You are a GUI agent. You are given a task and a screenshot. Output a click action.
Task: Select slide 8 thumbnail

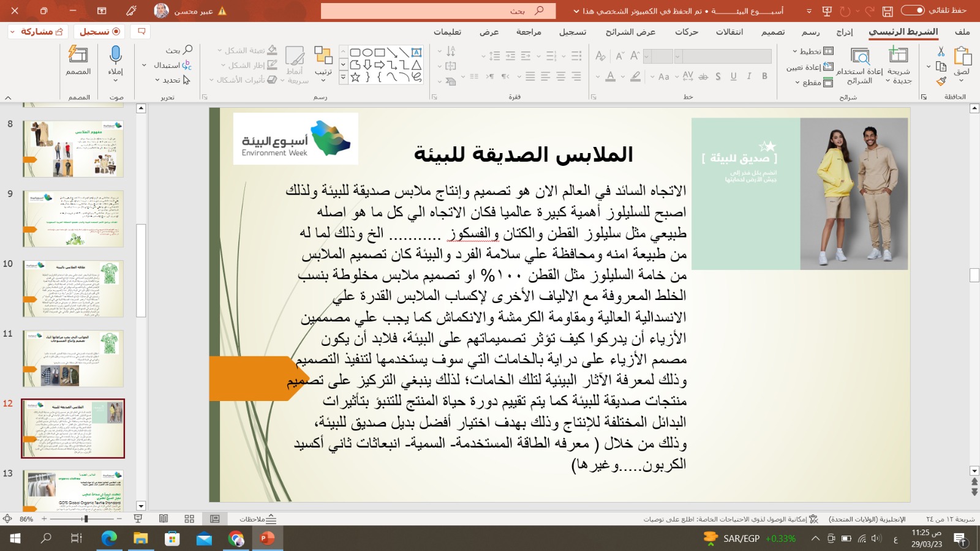73,149
